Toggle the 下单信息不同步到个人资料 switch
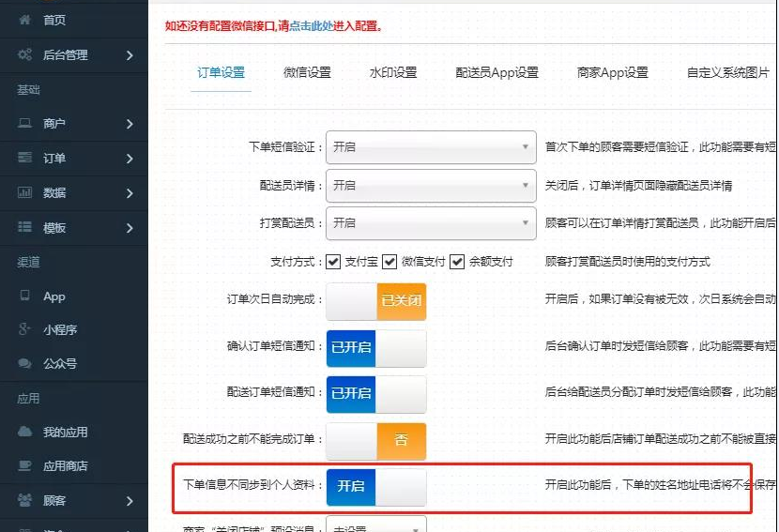The height and width of the screenshot is (532, 779). [x=376, y=487]
